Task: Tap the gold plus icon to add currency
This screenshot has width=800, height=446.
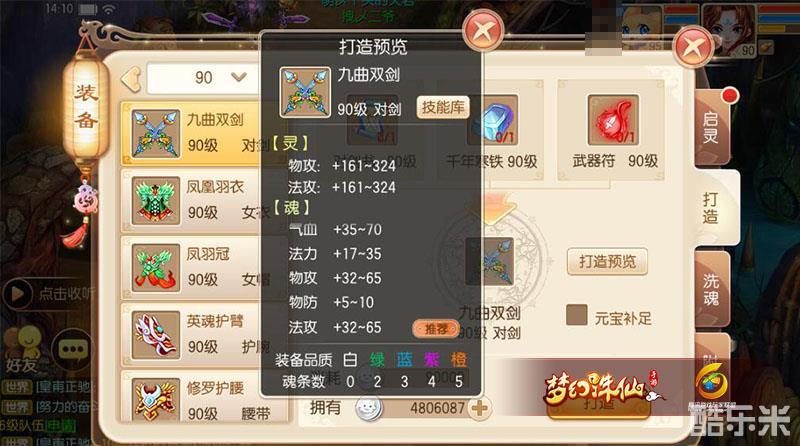Action: 479,408
